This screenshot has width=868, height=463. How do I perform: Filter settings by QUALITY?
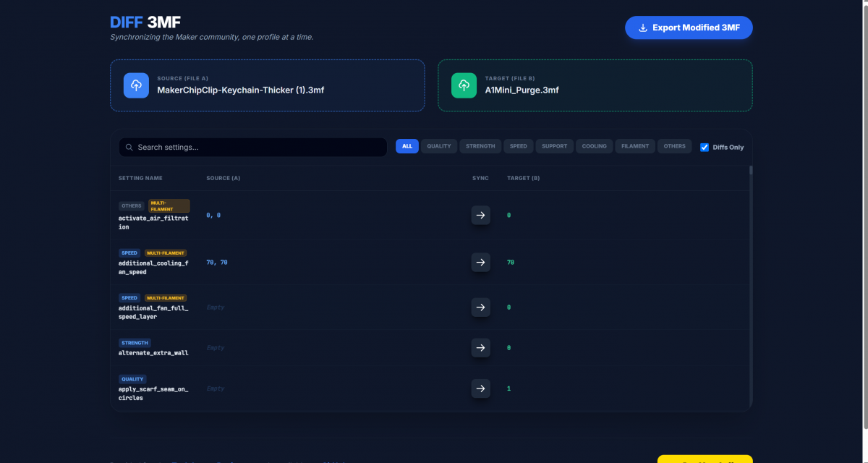click(x=439, y=146)
